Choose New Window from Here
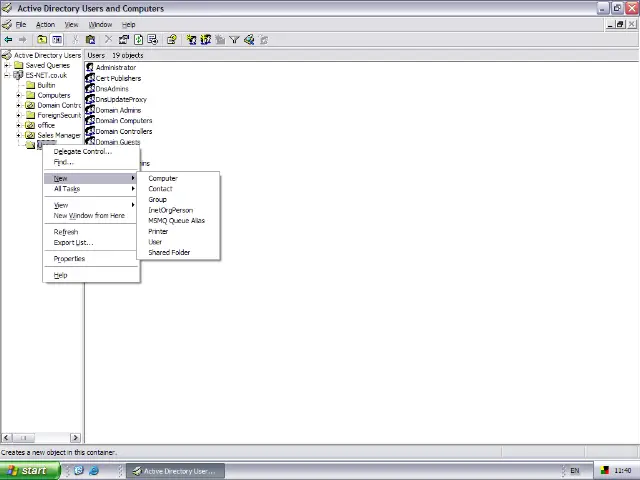This screenshot has width=640, height=480. pos(90,216)
